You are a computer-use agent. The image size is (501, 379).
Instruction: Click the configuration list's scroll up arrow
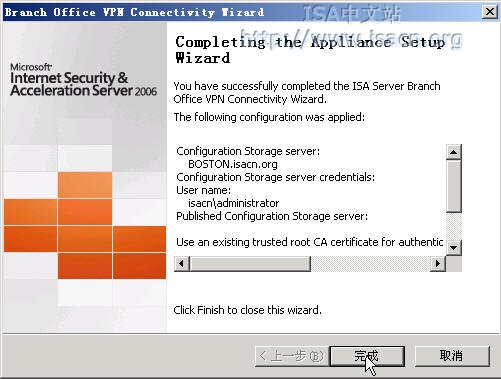click(x=453, y=152)
